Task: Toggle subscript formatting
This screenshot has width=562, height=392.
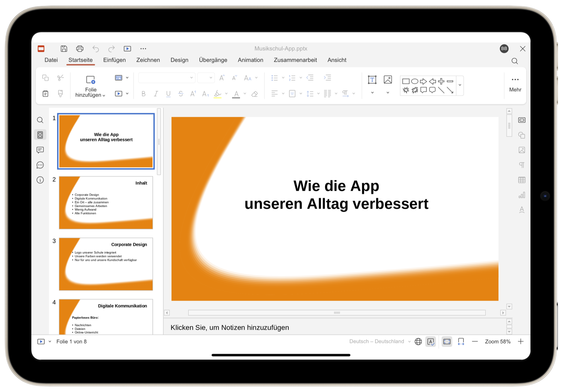Action: pos(205,94)
